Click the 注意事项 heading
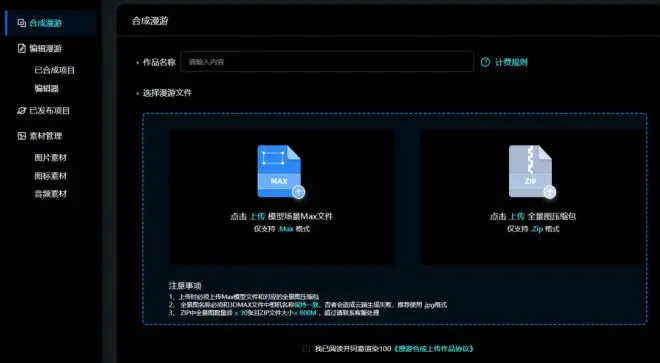660x363 pixels. [x=185, y=286]
